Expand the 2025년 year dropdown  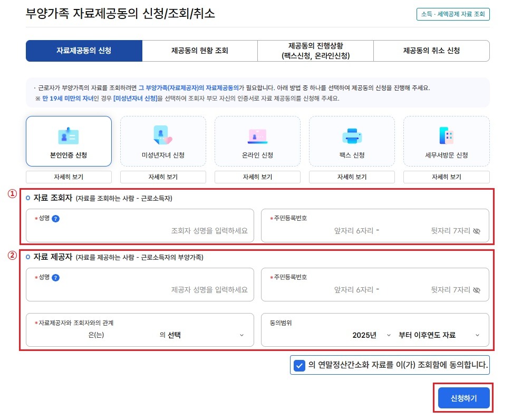click(371, 335)
